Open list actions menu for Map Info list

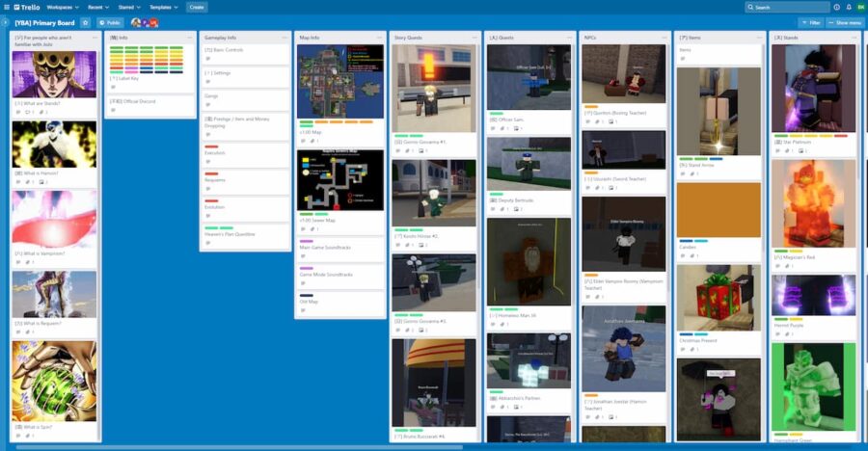(380, 38)
